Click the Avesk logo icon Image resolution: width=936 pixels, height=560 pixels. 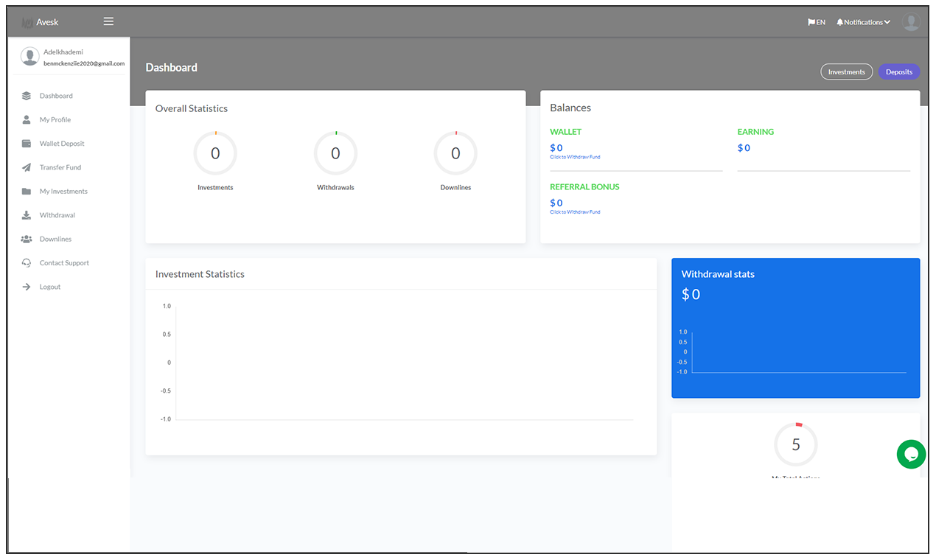28,22
